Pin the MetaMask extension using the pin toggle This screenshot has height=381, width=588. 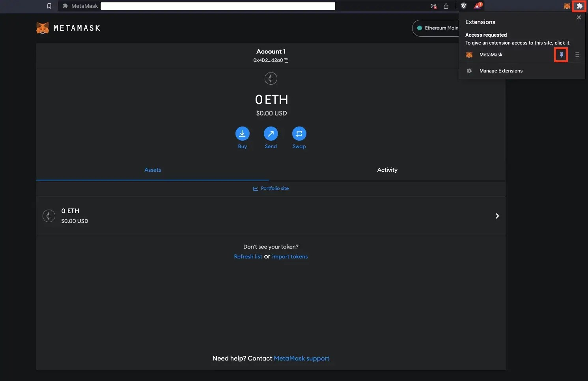coord(561,55)
